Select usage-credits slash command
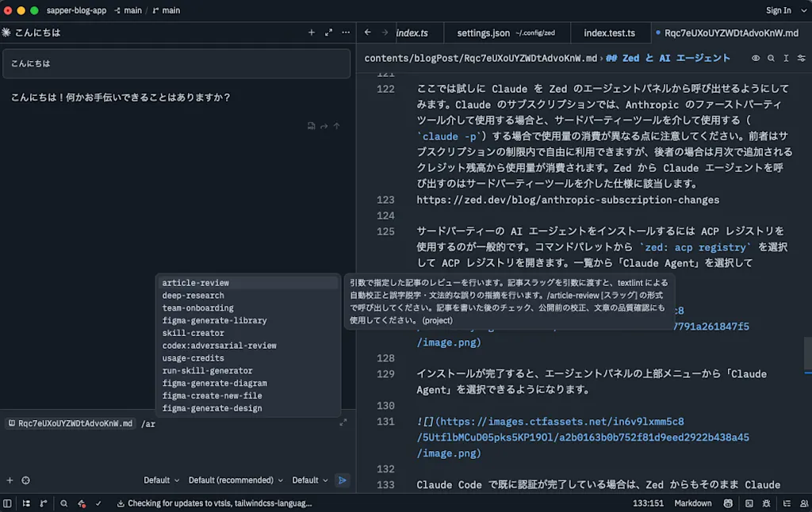This screenshot has width=812, height=512. (248, 358)
